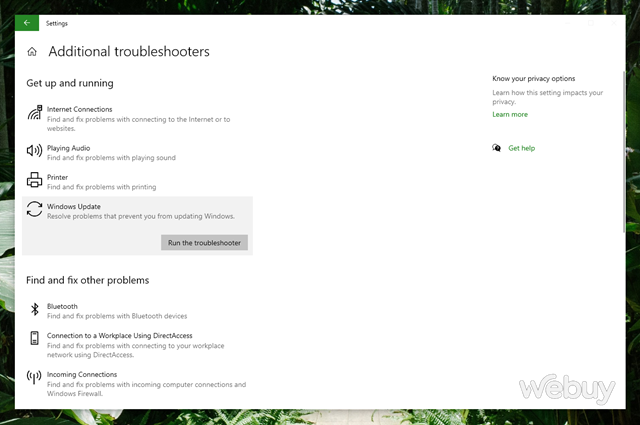The image size is (640, 425).
Task: Click 'Resolve problems that prevent you from updating Windows'
Action: point(141,216)
